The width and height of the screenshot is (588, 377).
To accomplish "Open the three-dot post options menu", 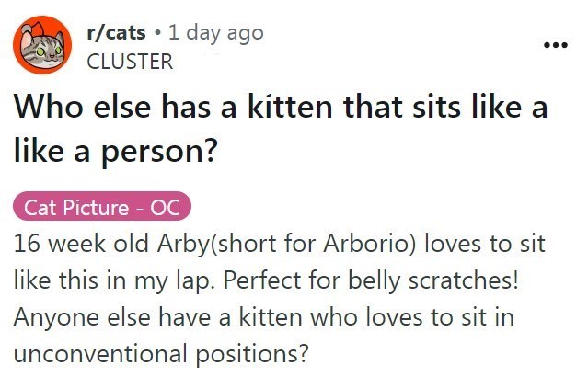I will [x=555, y=44].
